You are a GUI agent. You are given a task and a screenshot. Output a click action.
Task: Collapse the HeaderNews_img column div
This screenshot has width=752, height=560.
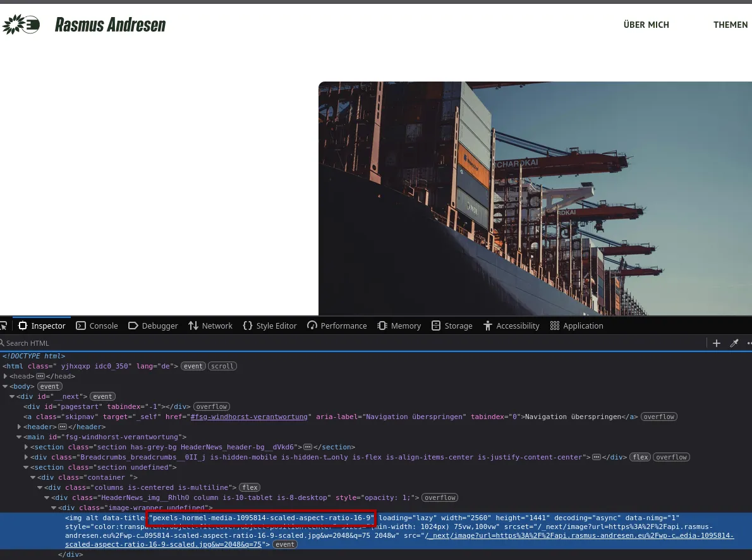47,497
